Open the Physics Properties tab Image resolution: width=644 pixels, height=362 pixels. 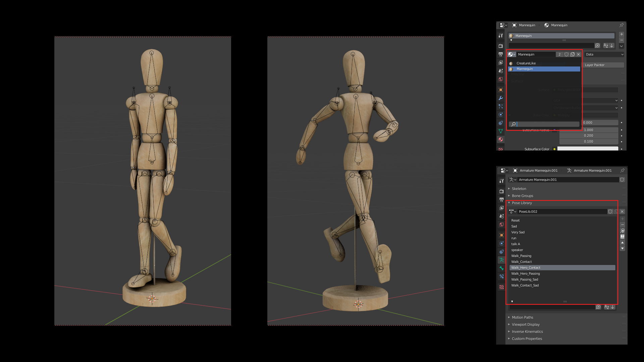tap(501, 115)
